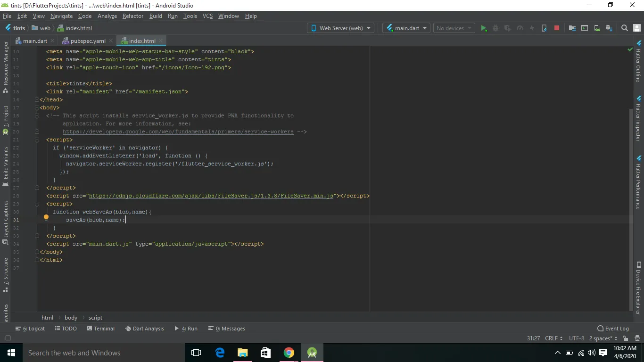The height and width of the screenshot is (362, 644).
Task: Click the Windows search box in taskbar
Action: pyautogui.click(x=104, y=353)
